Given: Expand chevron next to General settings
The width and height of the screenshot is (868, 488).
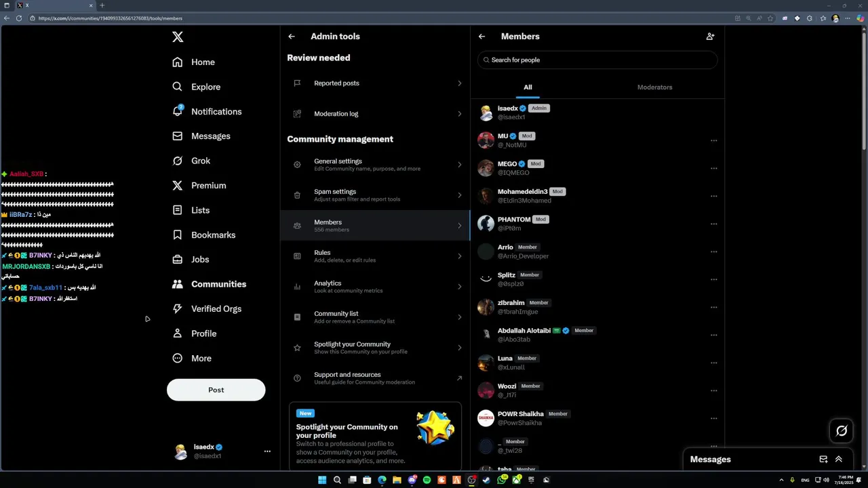Looking at the screenshot, I should [459, 165].
